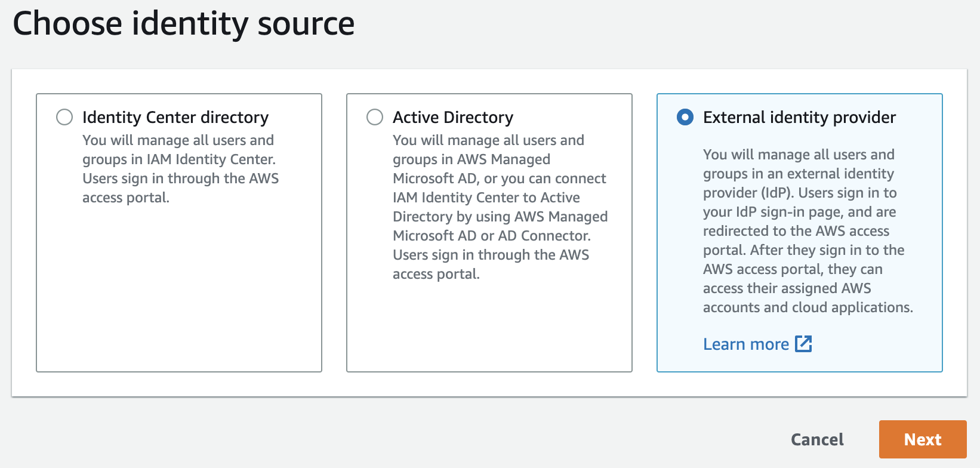980x468 pixels.
Task: Click the selected External identity provider radio
Action: [x=685, y=117]
